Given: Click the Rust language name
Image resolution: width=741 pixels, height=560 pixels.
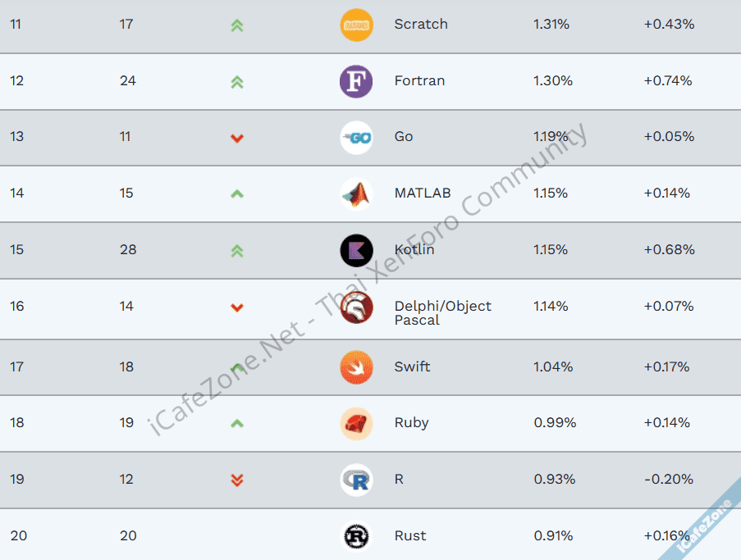Looking at the screenshot, I should (x=409, y=535).
